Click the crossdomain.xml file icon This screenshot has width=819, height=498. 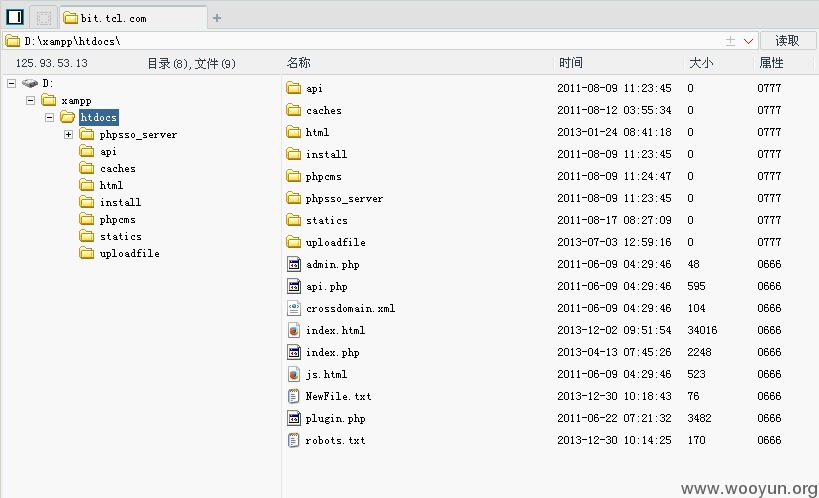(294, 308)
